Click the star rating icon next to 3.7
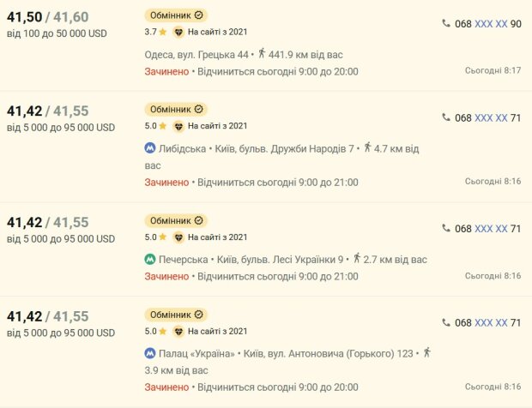 (x=162, y=32)
